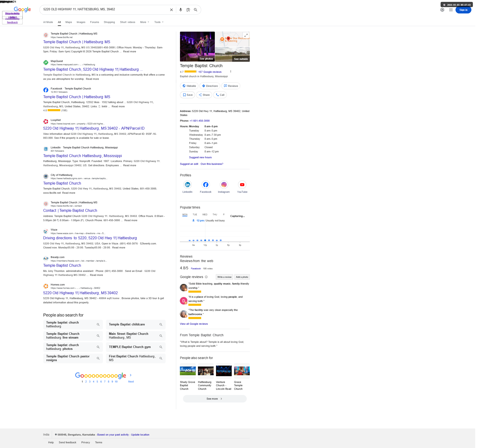Expand See more related churches
This screenshot has height=448, width=478.
click(216, 401)
